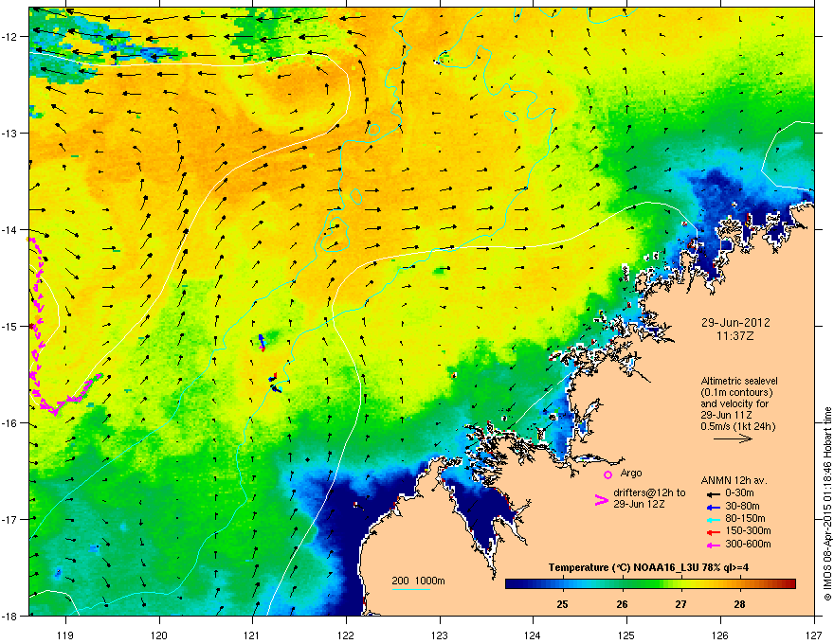This screenshot has height=644, width=834.
Task: Click the 'Temperature (°C) NOAA16_L3U 78% ql>=4' title
Action: tap(648, 567)
